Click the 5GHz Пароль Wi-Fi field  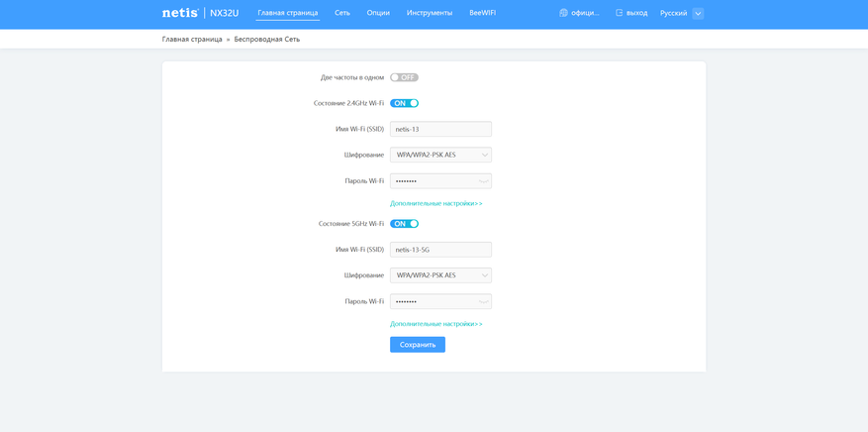[440, 302]
